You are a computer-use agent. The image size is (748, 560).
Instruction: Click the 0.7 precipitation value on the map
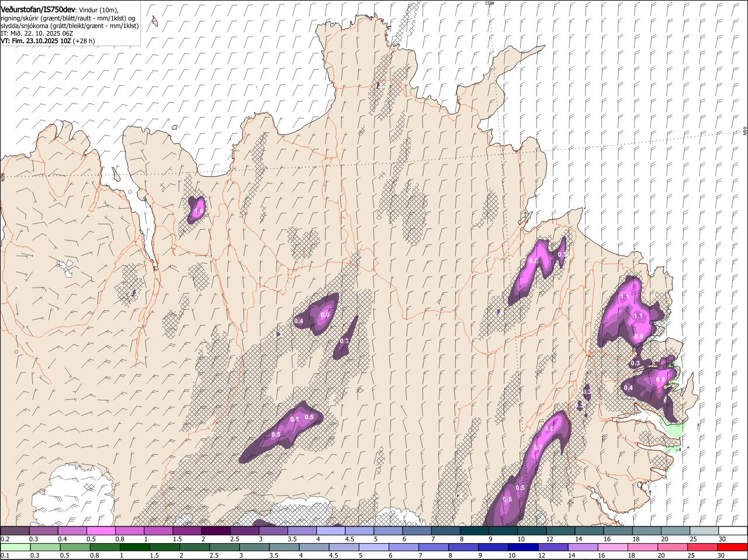(538, 448)
